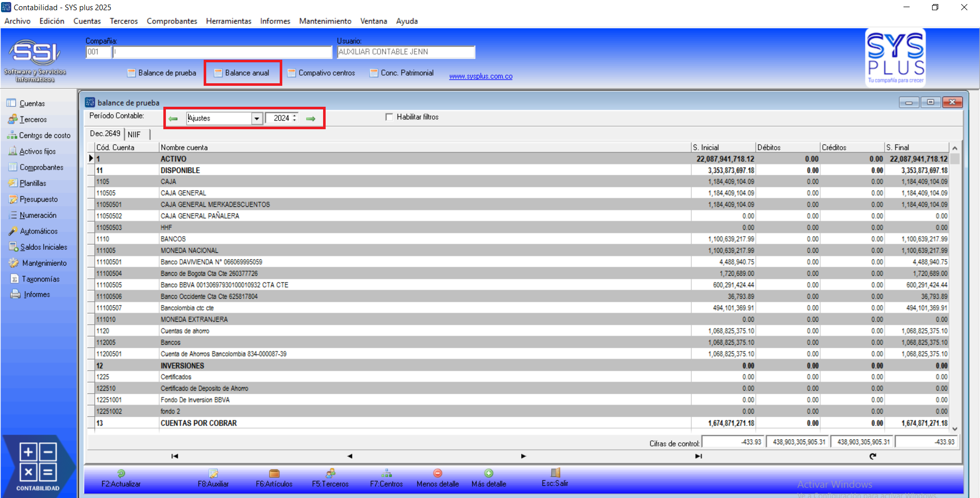The width and height of the screenshot is (980, 498).
Task: Open Activos fijos sidebar entry
Action: [32, 151]
